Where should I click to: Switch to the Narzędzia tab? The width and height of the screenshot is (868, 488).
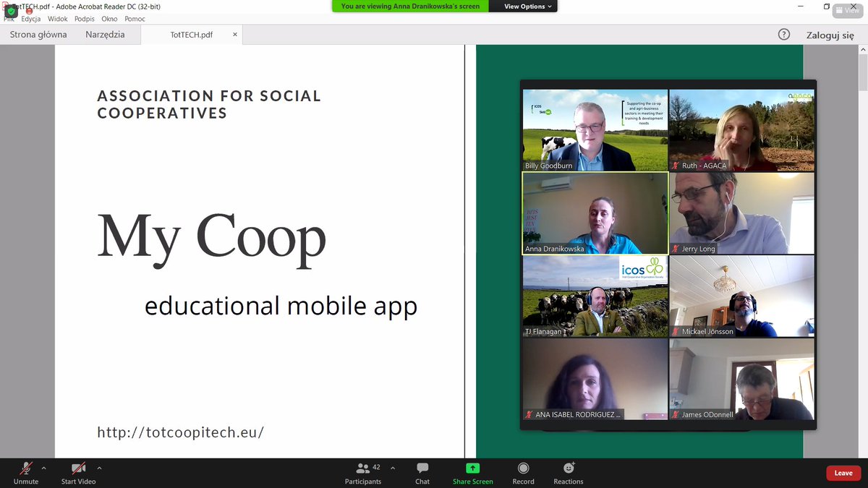coord(105,35)
